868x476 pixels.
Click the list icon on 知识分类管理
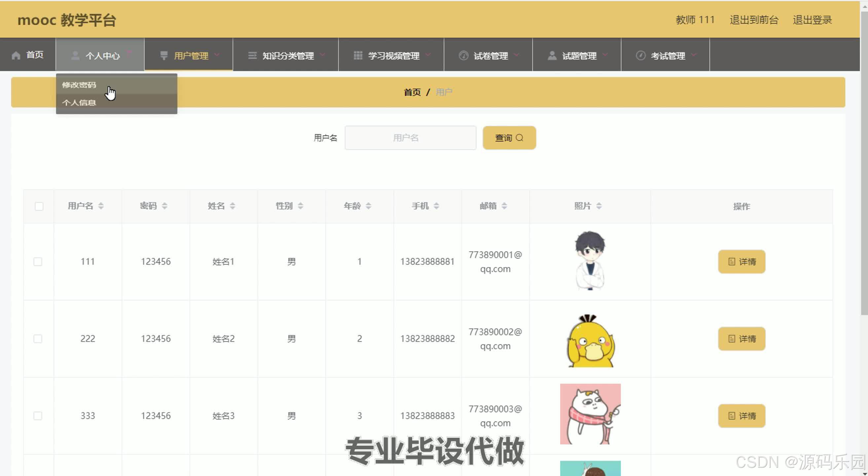pos(252,55)
